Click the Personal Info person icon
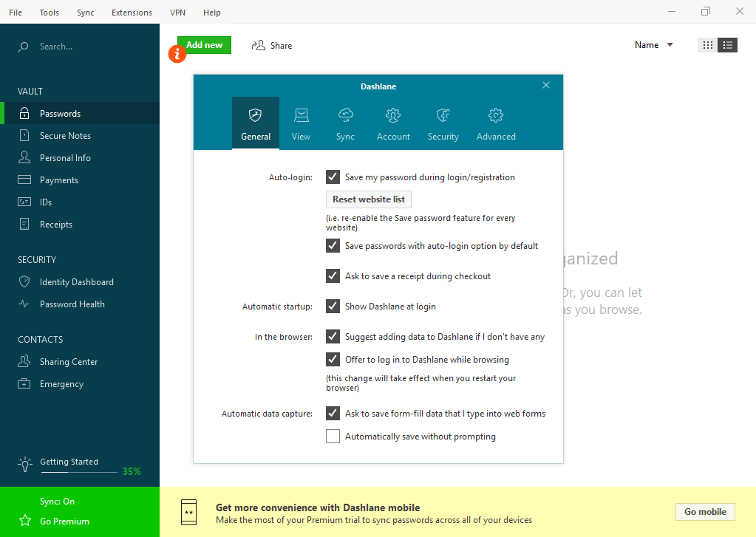 24,157
